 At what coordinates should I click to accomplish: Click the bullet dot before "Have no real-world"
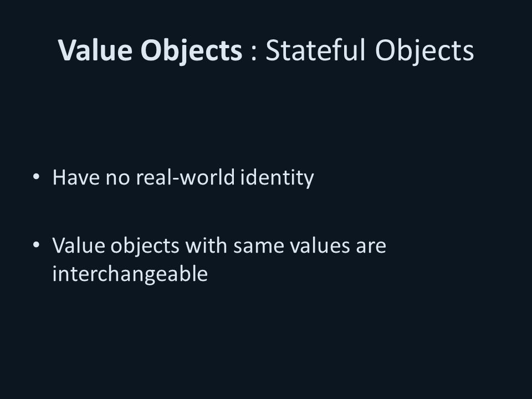36,176
